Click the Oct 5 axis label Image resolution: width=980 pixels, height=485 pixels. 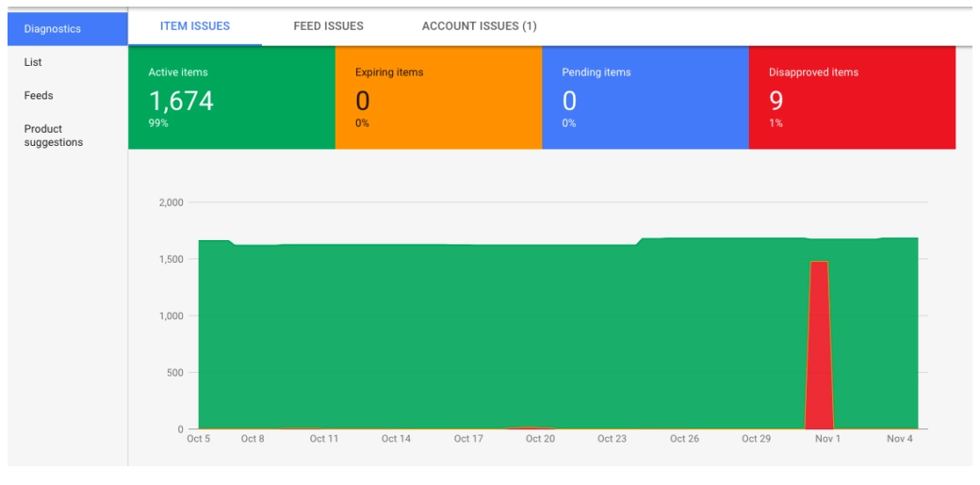pyautogui.click(x=199, y=439)
